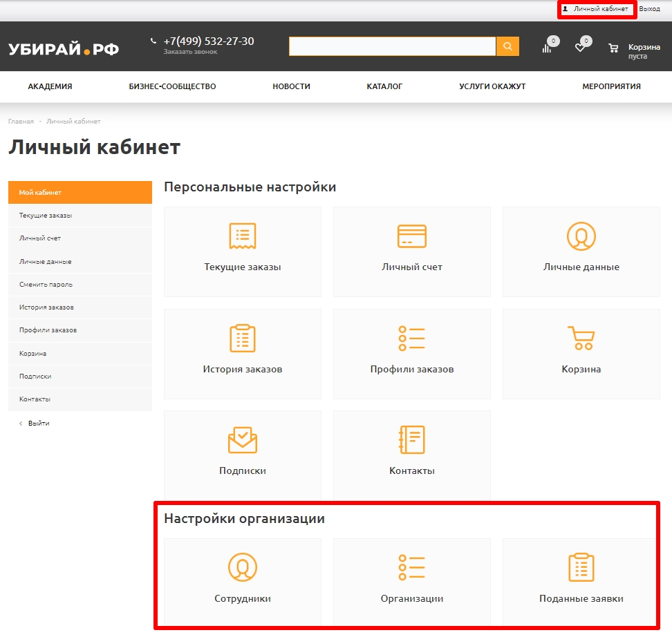Open Контакты notebook icon tile
Screen dimensions: 672x637
[x=412, y=456]
